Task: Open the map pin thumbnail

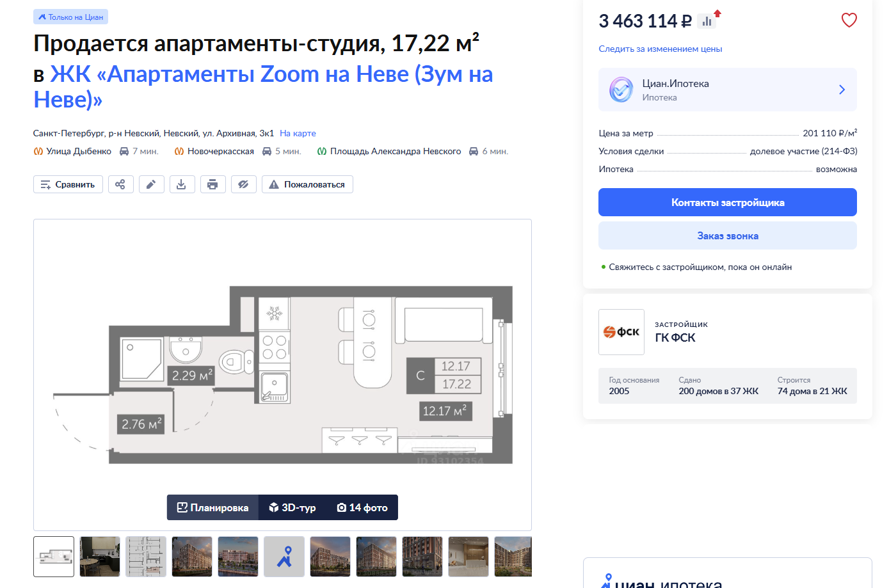Action: 284,557
